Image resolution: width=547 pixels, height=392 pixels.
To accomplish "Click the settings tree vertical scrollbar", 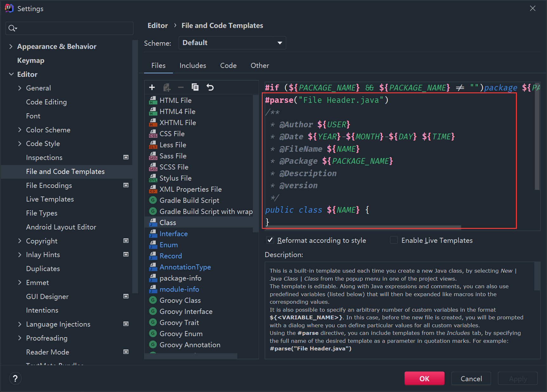I will 135,166.
